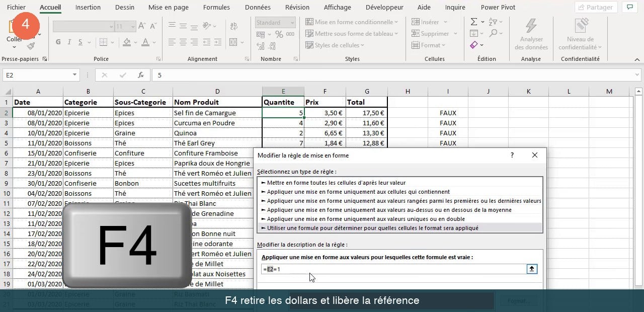
Task: Switch to the Mise en page tab
Action: (169, 8)
